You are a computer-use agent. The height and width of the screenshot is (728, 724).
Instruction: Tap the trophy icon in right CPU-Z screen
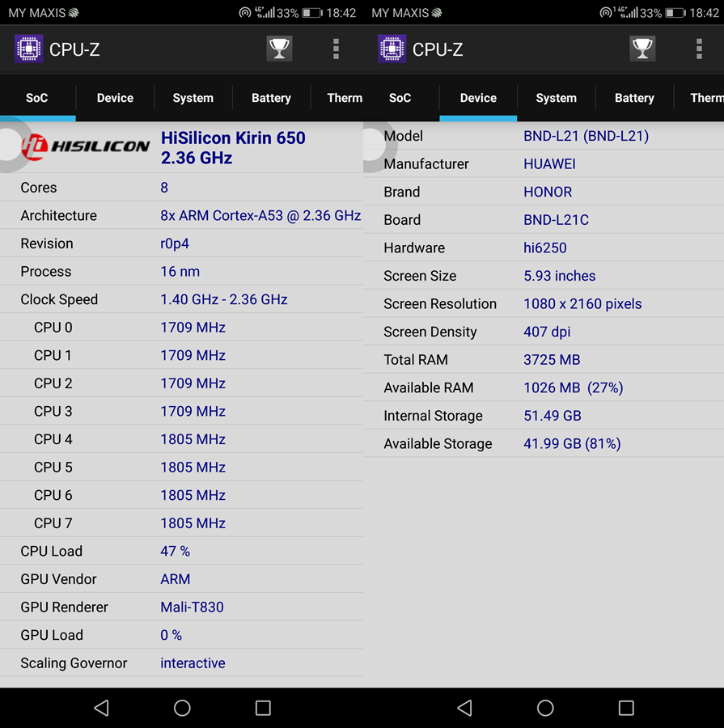pyautogui.click(x=642, y=49)
